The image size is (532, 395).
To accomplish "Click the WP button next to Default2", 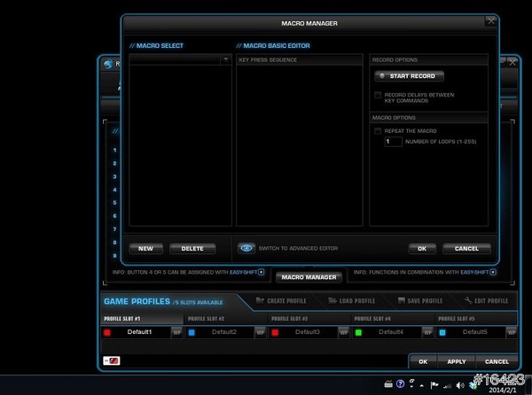I will [x=260, y=332].
